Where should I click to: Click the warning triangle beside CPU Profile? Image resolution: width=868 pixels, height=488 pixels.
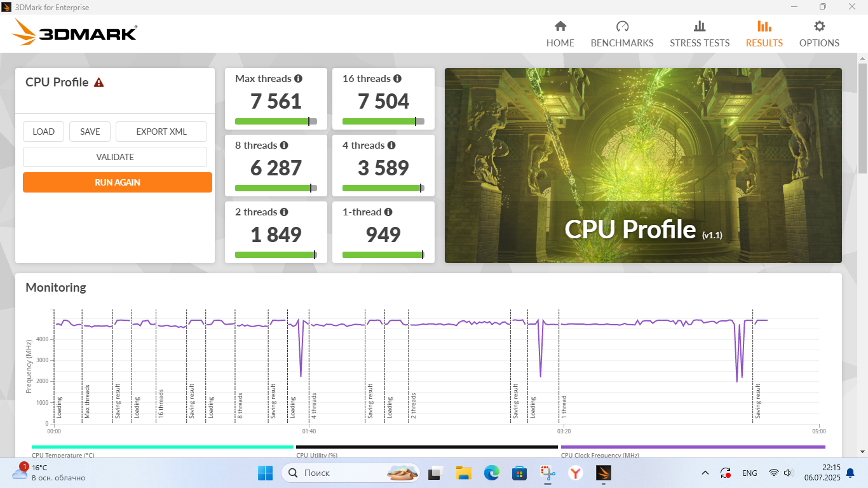tap(98, 83)
